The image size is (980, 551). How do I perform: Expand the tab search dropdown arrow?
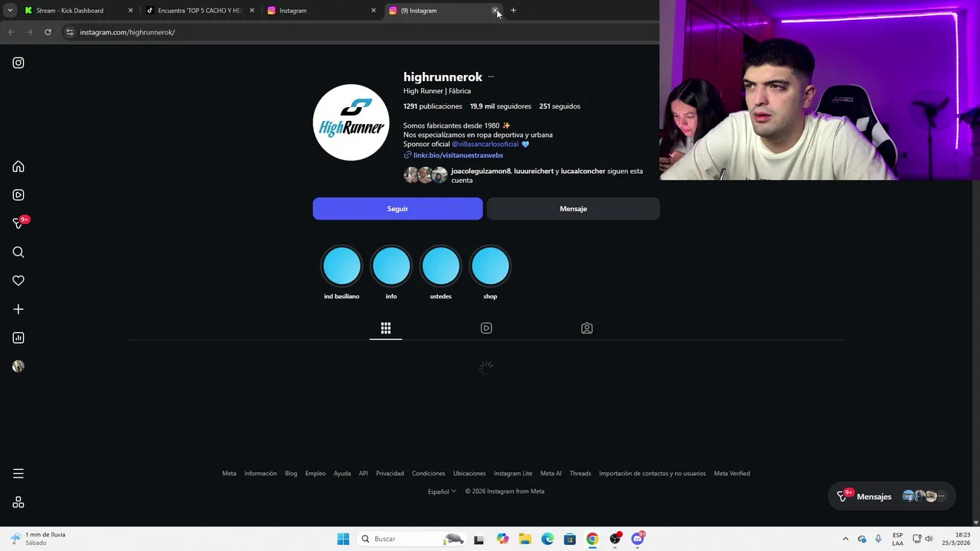(10, 11)
